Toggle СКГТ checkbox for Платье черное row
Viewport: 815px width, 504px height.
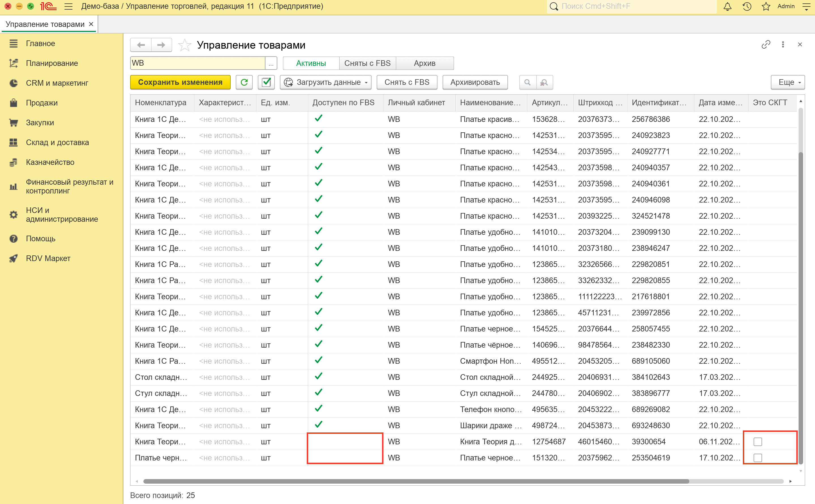pyautogui.click(x=758, y=458)
